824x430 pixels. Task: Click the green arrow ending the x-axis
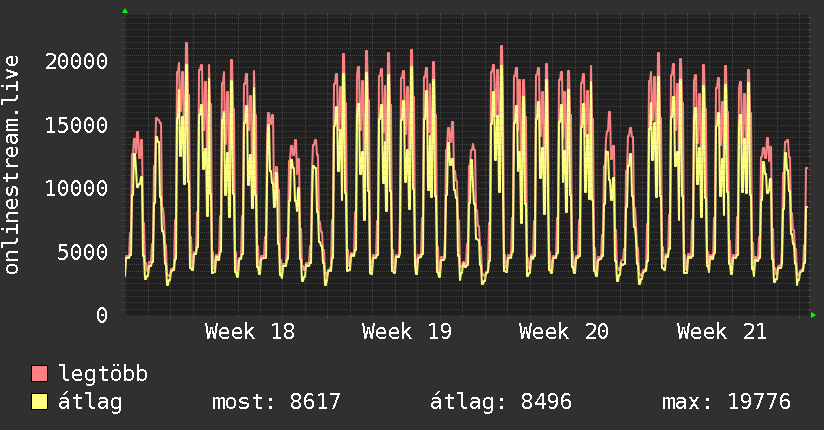[813, 315]
